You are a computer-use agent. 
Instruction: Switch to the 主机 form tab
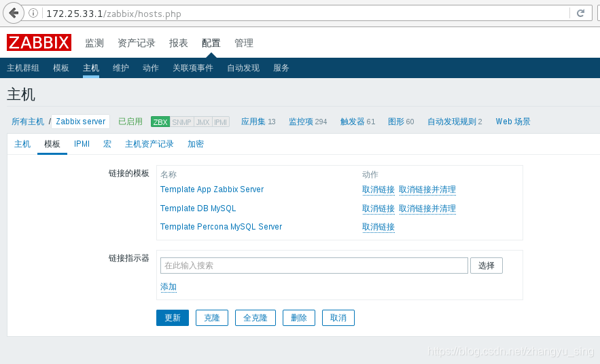point(22,144)
